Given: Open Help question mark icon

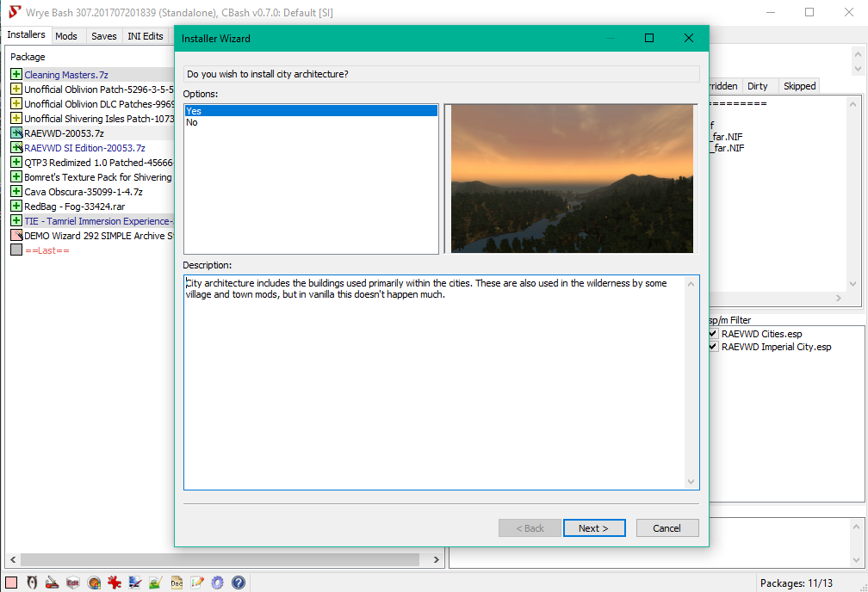Looking at the screenshot, I should click(239, 582).
